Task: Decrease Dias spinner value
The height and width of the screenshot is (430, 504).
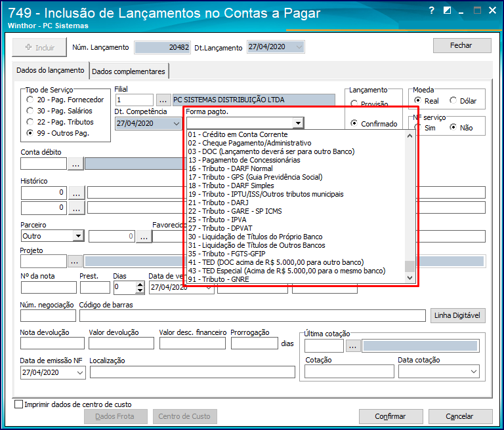Action: tap(140, 290)
